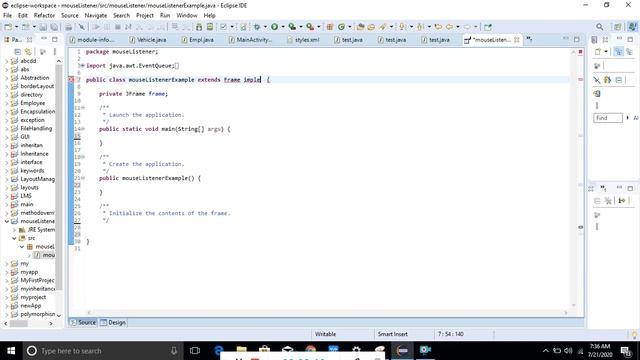Click the Save icon in toolbar
Screen dimensions: 640x360
[x=43, y=27]
